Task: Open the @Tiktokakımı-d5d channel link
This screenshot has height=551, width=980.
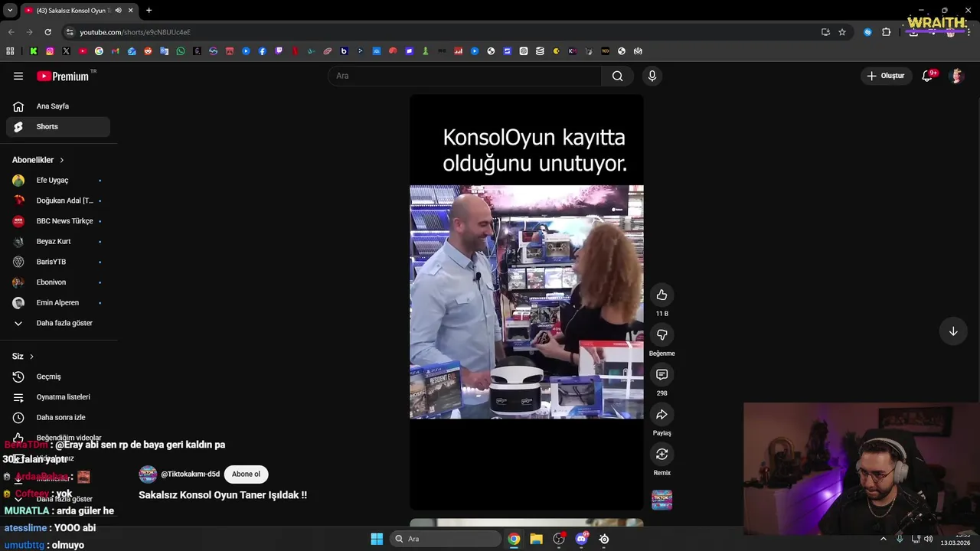Action: [190, 474]
